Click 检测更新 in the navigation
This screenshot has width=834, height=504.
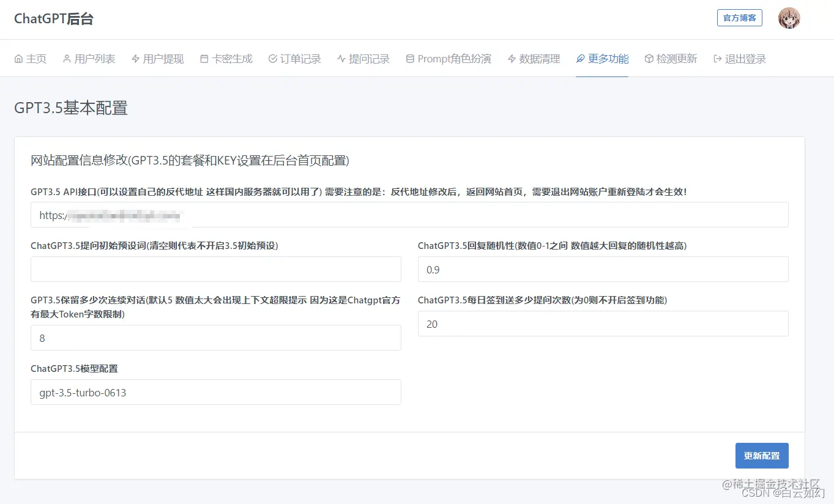[x=671, y=59]
